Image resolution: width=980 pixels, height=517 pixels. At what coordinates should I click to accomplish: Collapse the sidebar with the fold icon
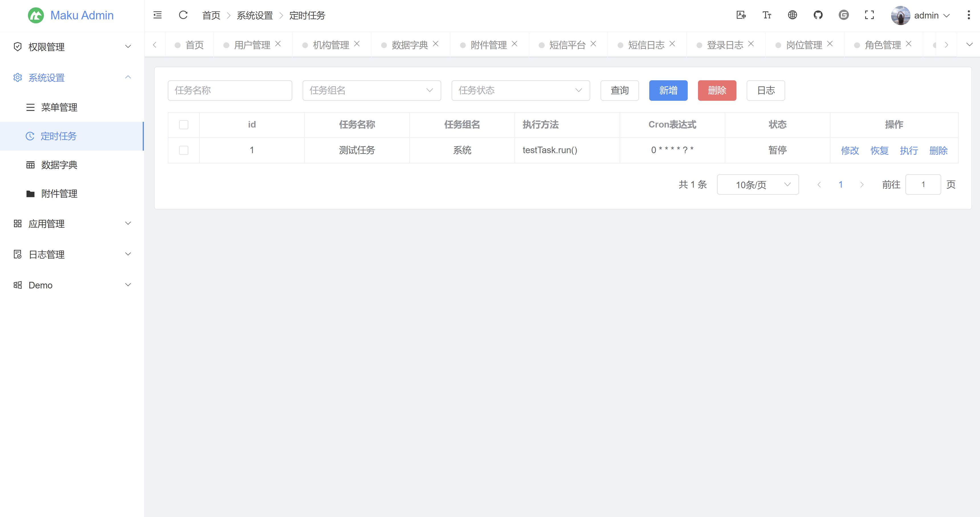coord(158,15)
